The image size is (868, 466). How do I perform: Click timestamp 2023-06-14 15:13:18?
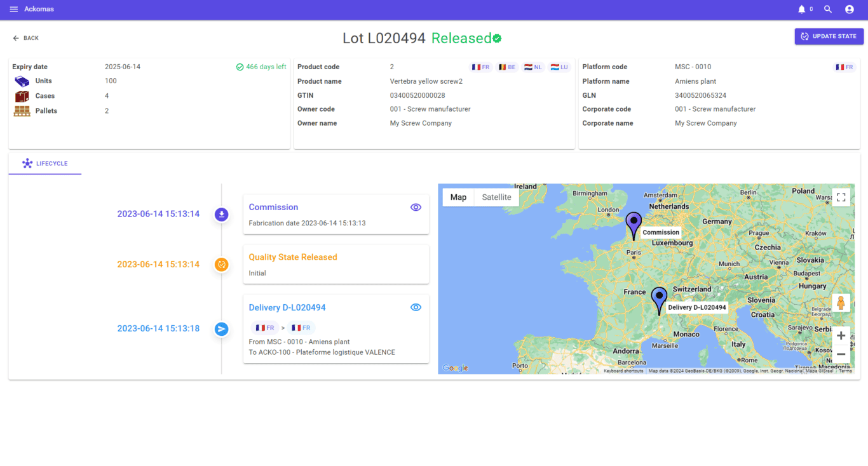pos(158,329)
